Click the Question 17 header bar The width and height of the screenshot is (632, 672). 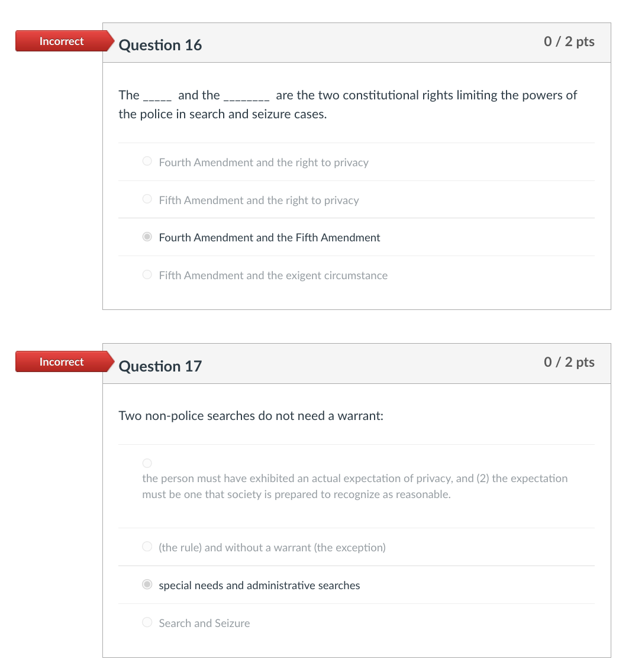tap(355, 363)
